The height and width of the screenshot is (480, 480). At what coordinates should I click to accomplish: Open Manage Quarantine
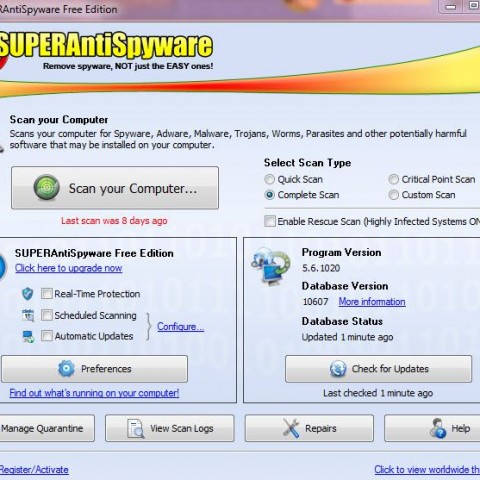47,428
